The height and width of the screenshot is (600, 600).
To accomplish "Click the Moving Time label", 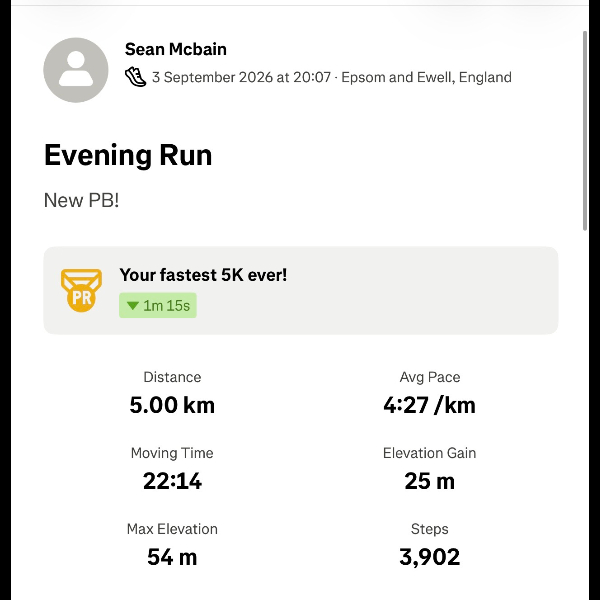I will coord(172,453).
